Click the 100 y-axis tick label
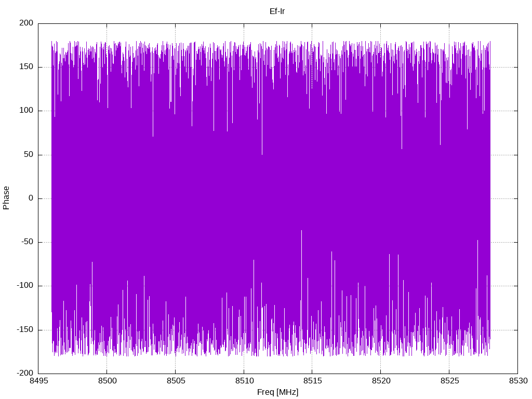 26,111
